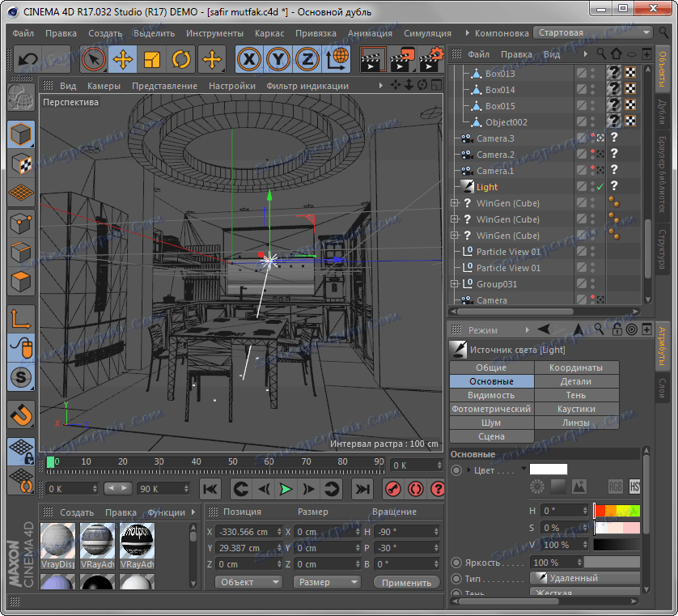Image resolution: width=678 pixels, height=616 pixels.
Task: Select Texture mode checkered cube icon
Action: 21,164
